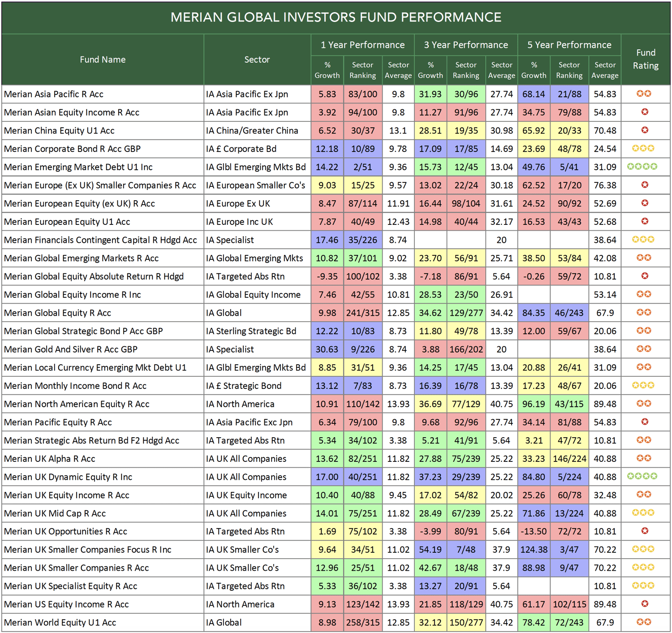This screenshot has height=633, width=672.
Task: Click the Fund Name column header
Action: click(x=102, y=59)
